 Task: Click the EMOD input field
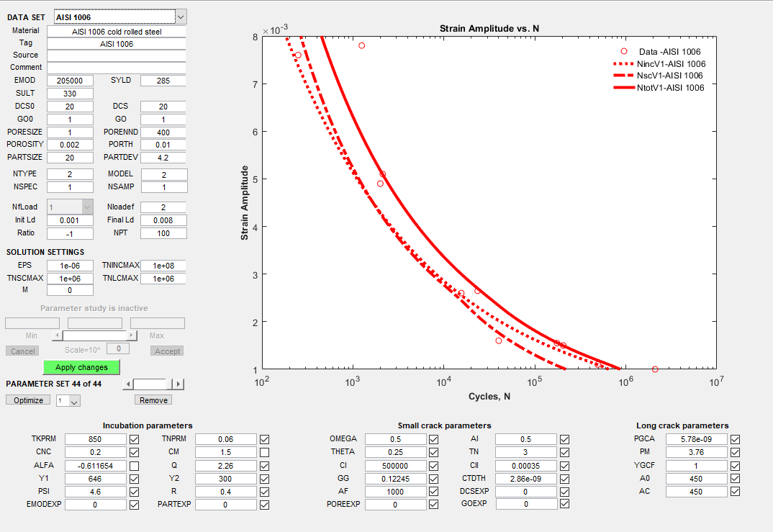click(70, 81)
